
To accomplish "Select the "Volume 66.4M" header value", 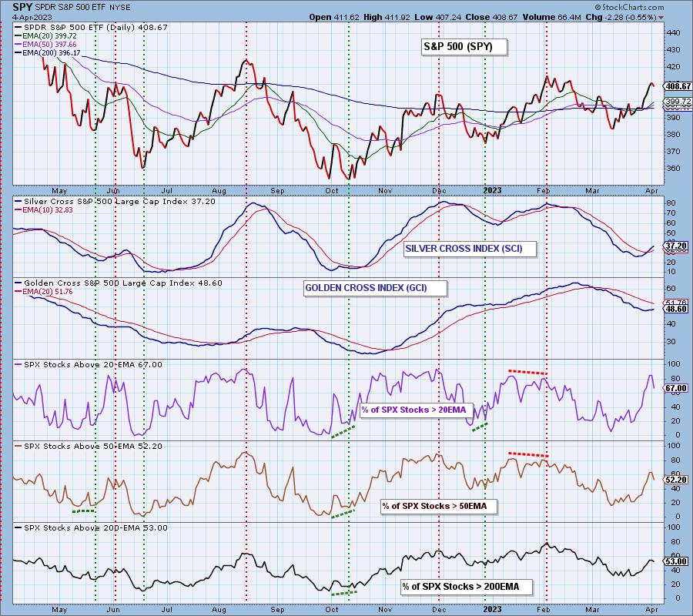I will (551, 17).
